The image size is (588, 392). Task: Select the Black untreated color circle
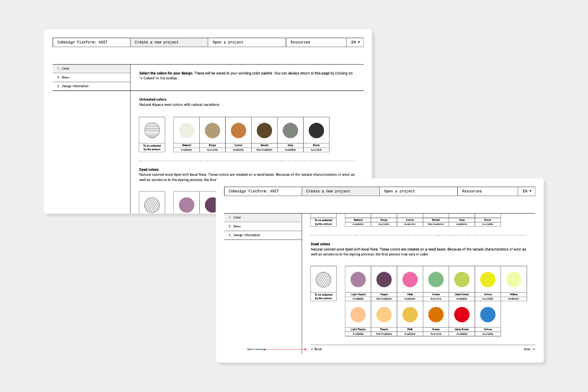click(x=316, y=130)
